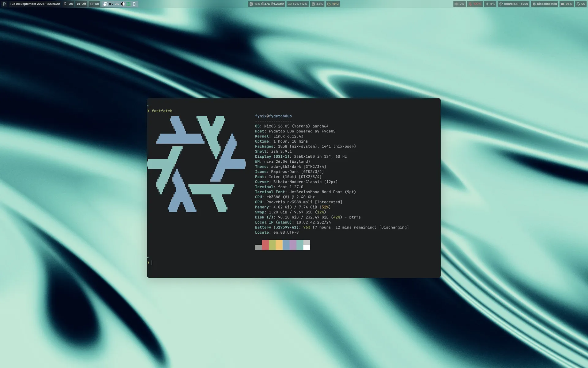Click the 'Shell: zsh 5.9.1' line
Image resolution: width=588 pixels, height=368 pixels.
(x=273, y=151)
